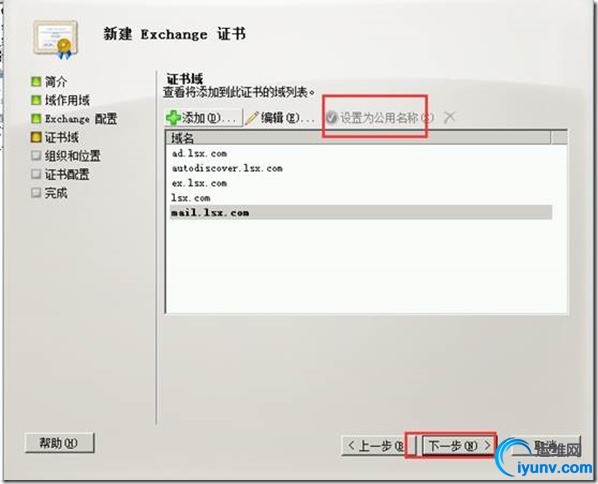
Task: Select ex.lsx.com in the domain list
Action: pos(360,183)
